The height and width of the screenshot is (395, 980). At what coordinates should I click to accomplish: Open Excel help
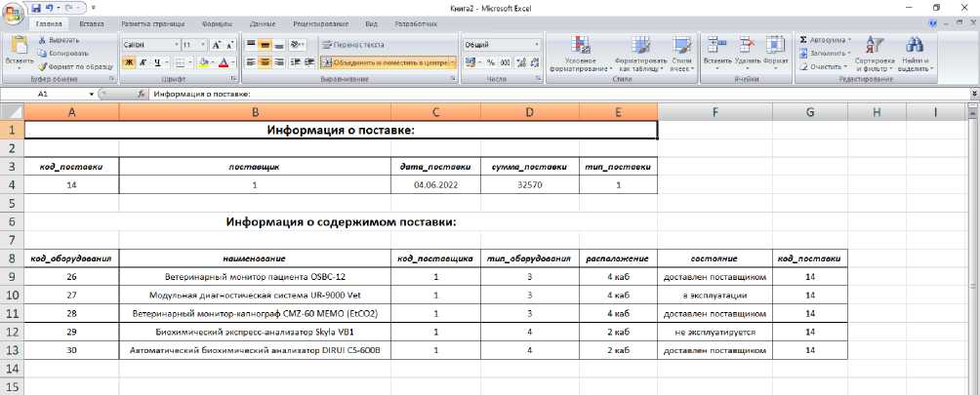click(933, 23)
